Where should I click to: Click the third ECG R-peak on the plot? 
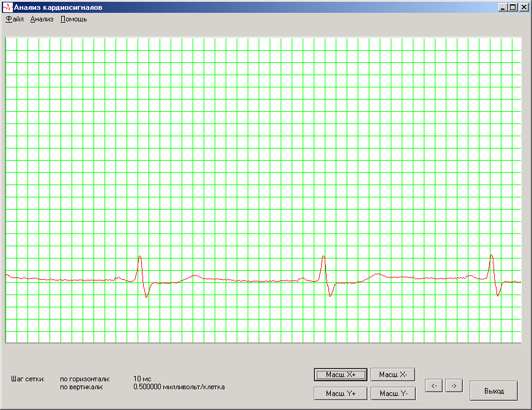491,255
